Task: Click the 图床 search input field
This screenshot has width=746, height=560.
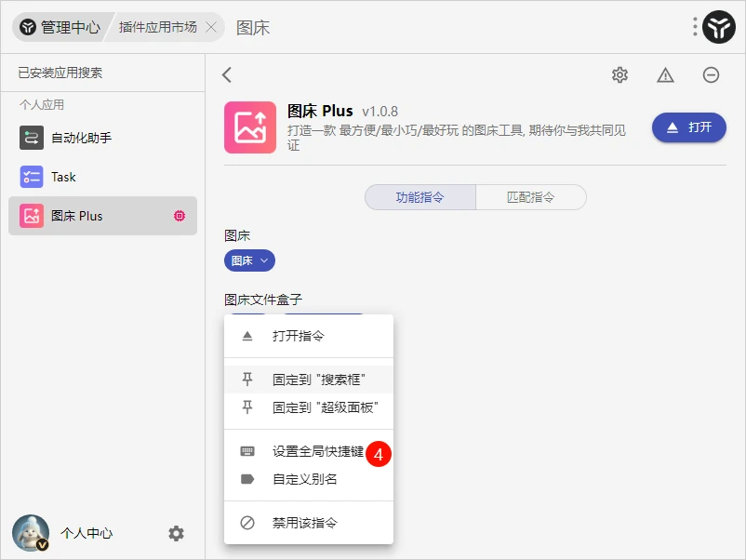Action: tap(457, 28)
